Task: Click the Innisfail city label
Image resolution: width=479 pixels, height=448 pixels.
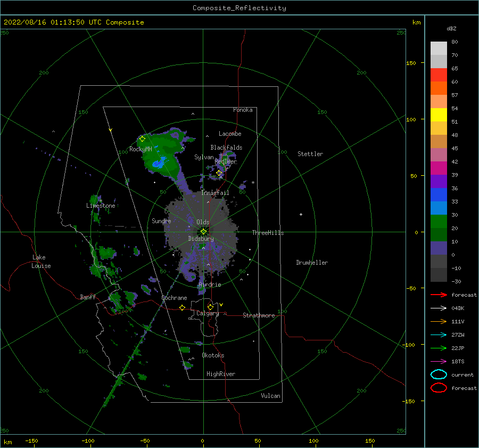Action: 215,193
